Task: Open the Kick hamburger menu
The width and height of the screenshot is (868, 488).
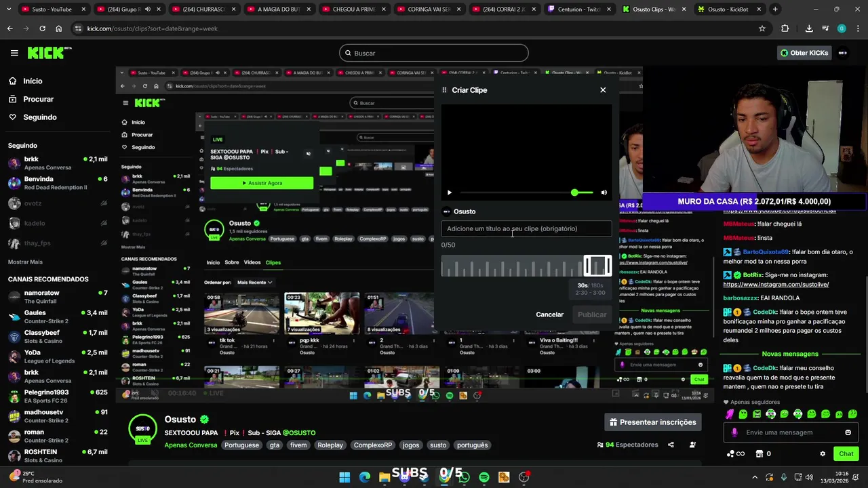Action: click(14, 53)
